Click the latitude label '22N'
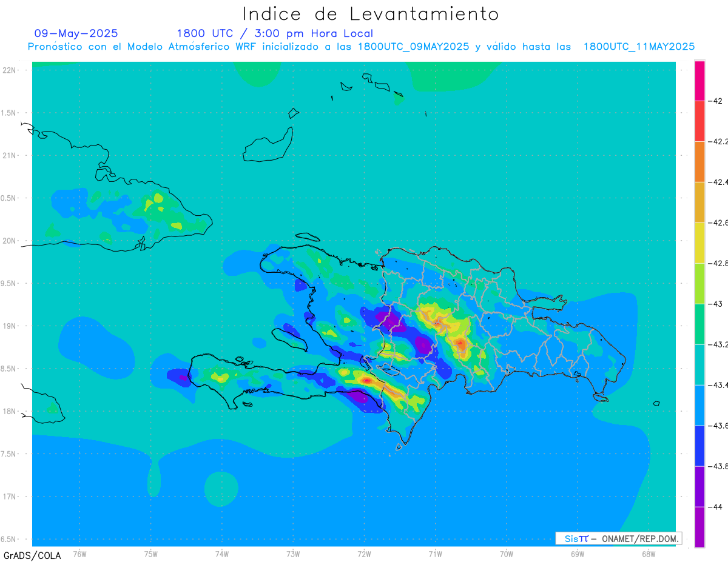Image resolution: width=728 pixels, height=562 pixels. 10,70
